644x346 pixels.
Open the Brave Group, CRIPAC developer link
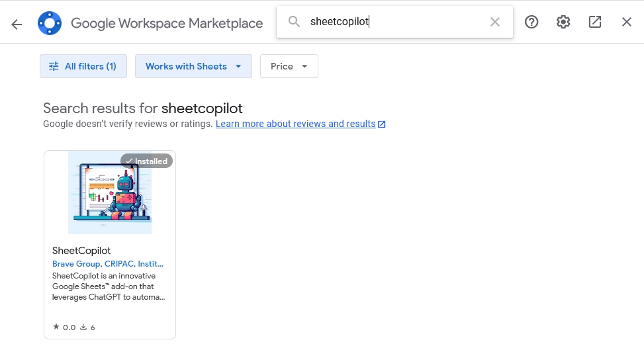[108, 264]
